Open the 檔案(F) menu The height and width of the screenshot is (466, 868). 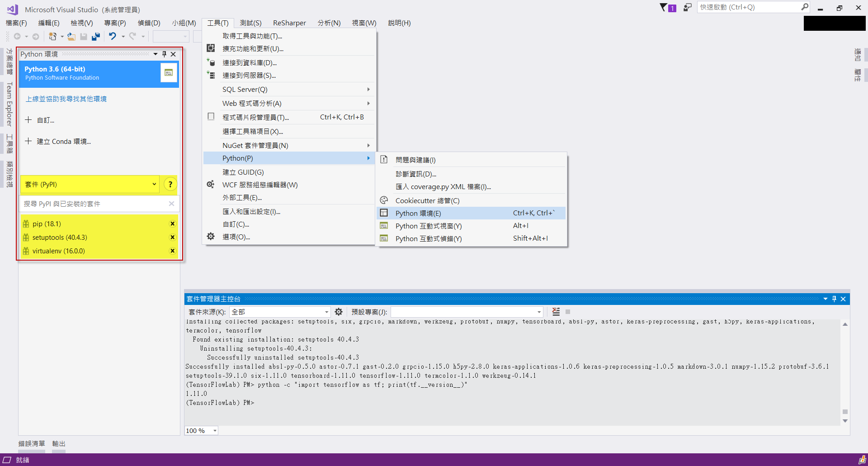(16, 23)
